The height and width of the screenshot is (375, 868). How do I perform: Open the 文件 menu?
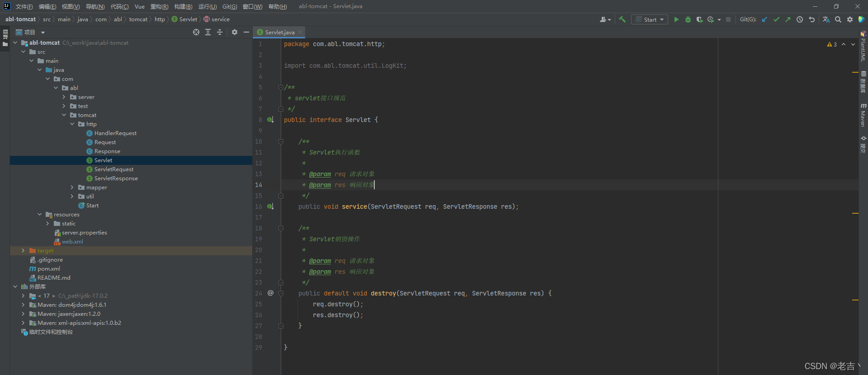tap(24, 7)
